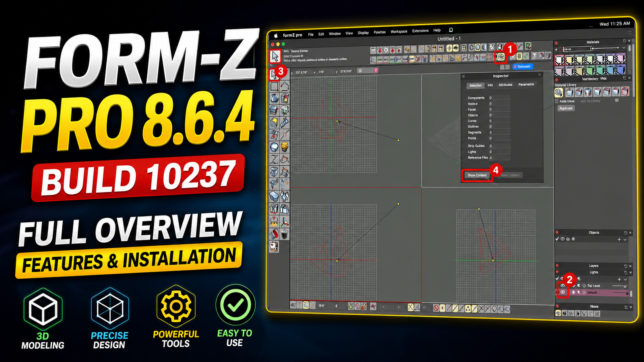Switch to the Attributes tab in Inspector

pos(505,85)
